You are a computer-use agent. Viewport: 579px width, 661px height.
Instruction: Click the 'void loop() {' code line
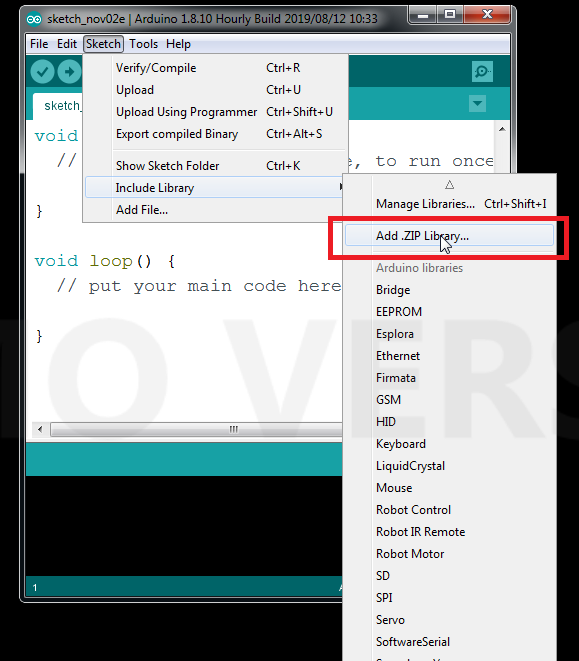point(105,261)
